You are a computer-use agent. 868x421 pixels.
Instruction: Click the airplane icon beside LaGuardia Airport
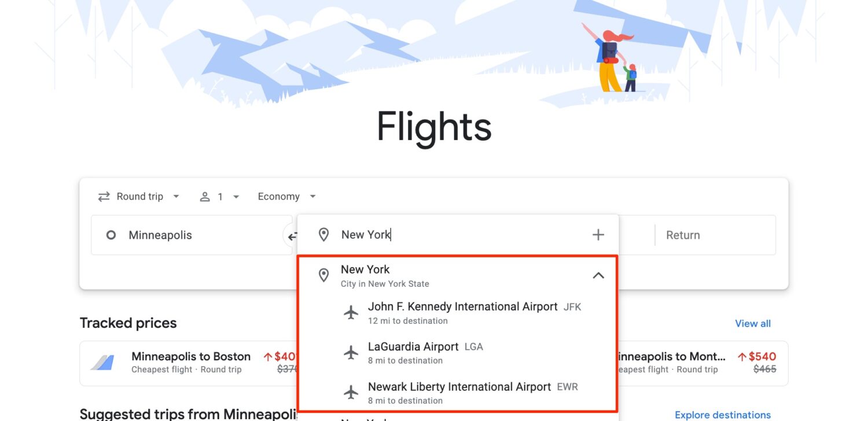[351, 353]
